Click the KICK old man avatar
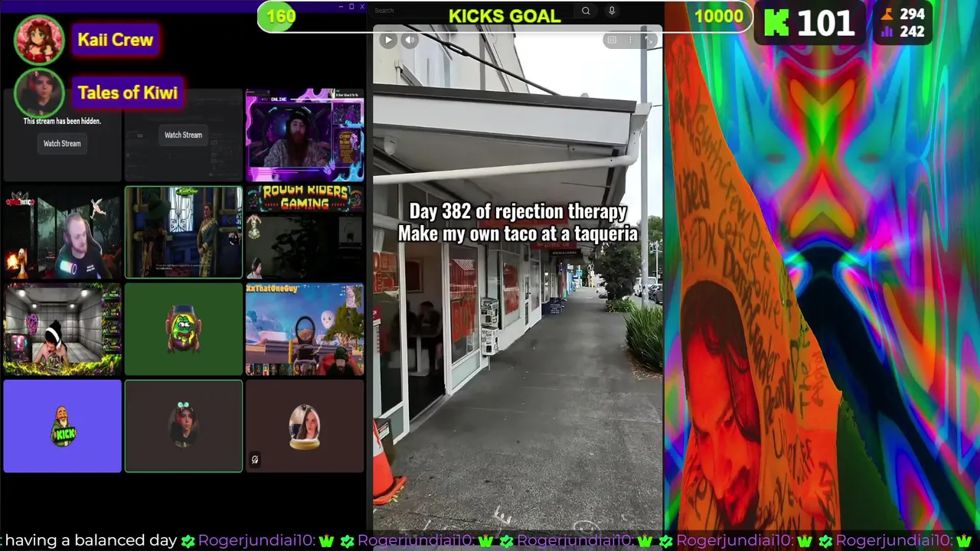The width and height of the screenshot is (980, 551). (x=62, y=426)
